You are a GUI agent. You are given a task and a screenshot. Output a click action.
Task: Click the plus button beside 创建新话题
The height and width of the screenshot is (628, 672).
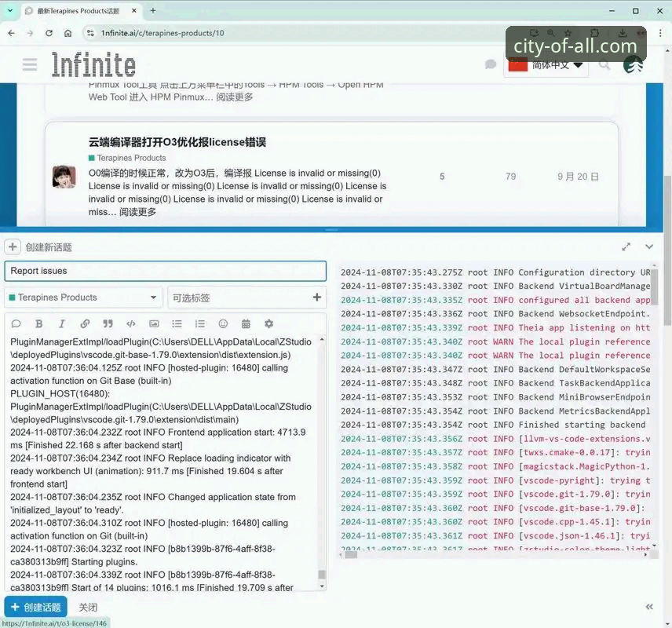coord(13,247)
